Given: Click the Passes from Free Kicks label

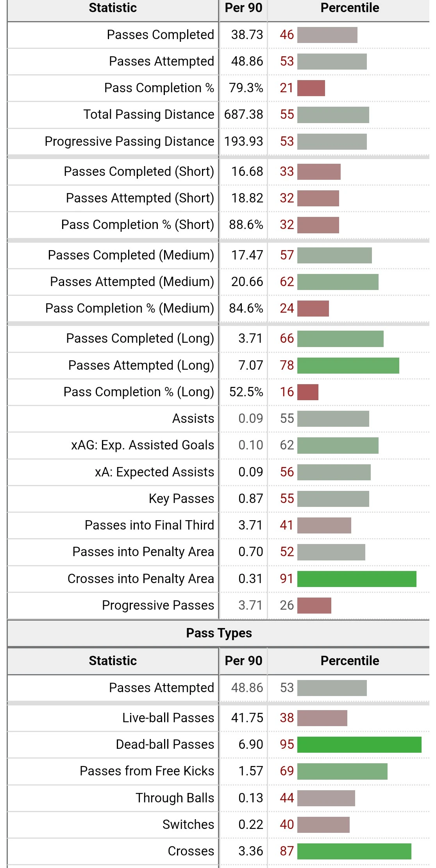Looking at the screenshot, I should coord(147,771).
